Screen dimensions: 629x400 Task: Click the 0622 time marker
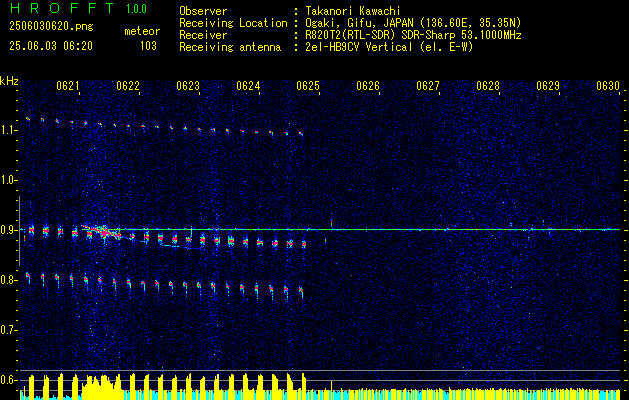pyautogui.click(x=128, y=85)
